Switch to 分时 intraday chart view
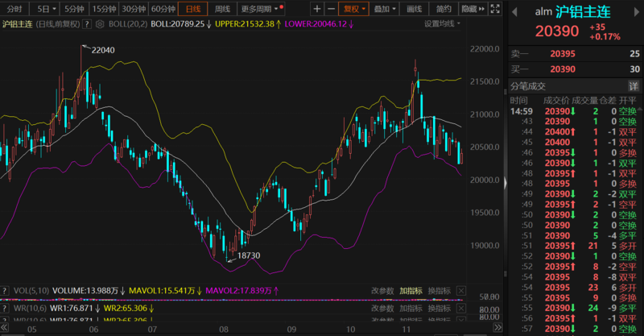 coord(14,9)
